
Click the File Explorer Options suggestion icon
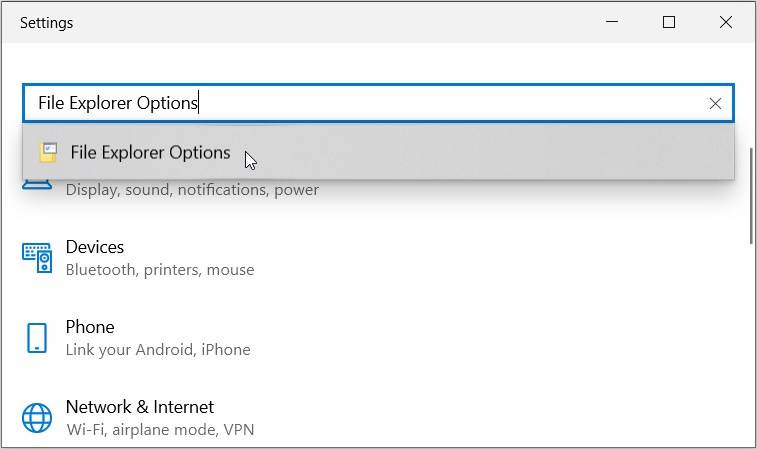[47, 153]
